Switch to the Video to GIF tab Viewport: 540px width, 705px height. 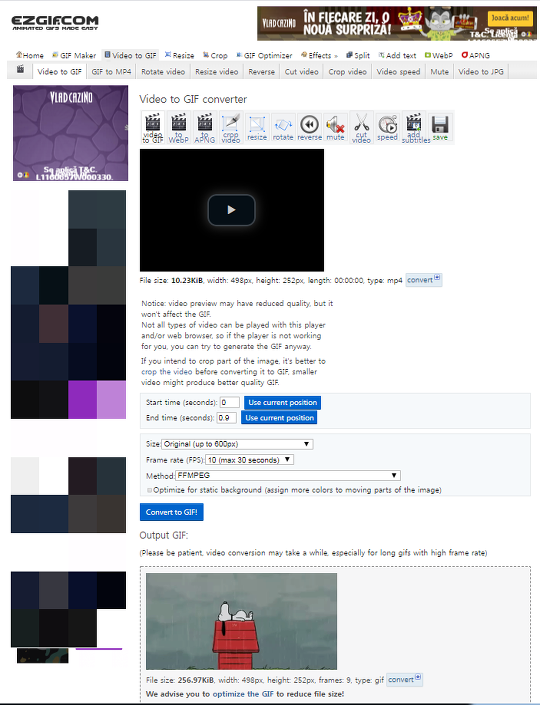[x=59, y=71]
